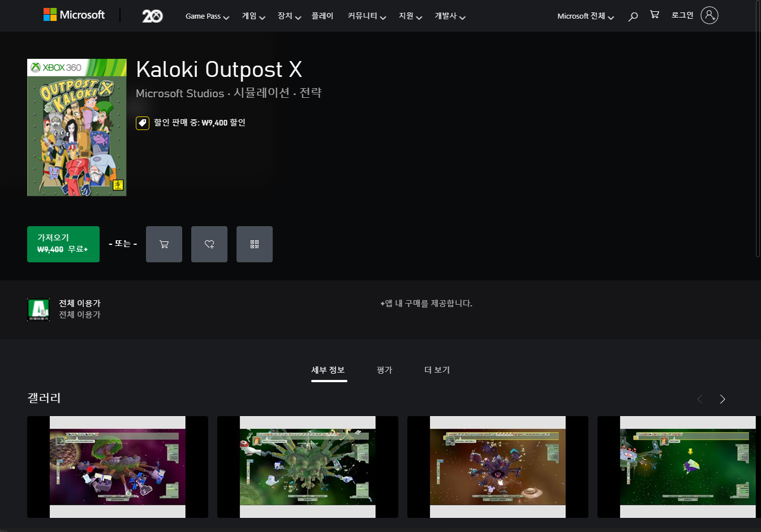The height and width of the screenshot is (532, 761).
Task: Open the search magnifier icon
Action: (633, 16)
